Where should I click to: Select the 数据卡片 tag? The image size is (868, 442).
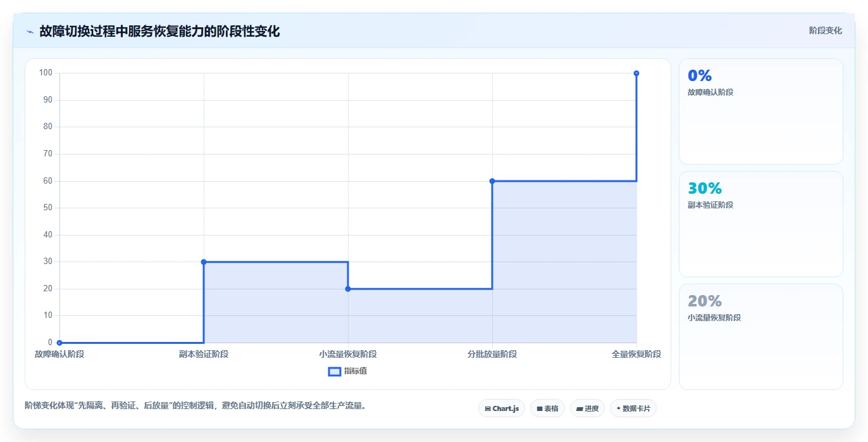click(633, 408)
